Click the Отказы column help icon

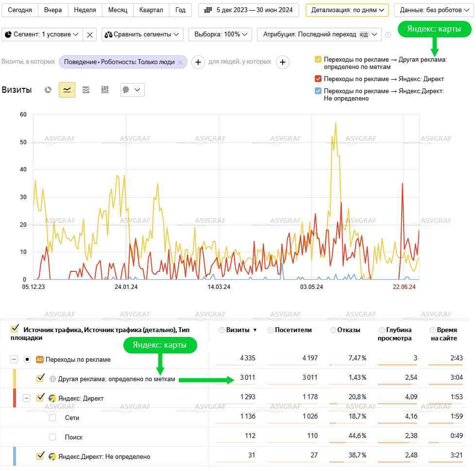[x=333, y=330]
